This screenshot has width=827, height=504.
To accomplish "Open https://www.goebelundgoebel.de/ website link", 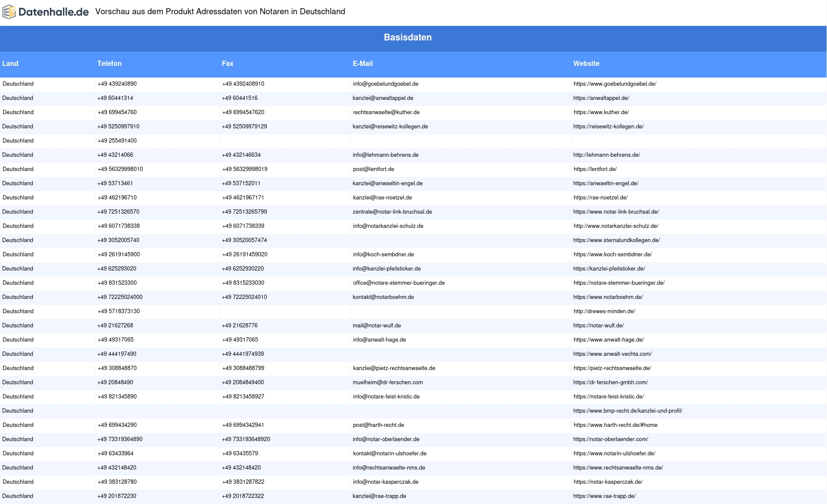I will pos(615,84).
